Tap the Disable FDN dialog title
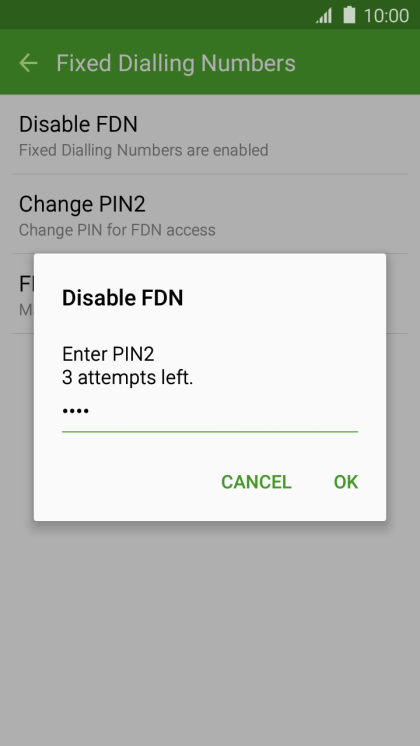Image resolution: width=420 pixels, height=746 pixels. [123, 298]
